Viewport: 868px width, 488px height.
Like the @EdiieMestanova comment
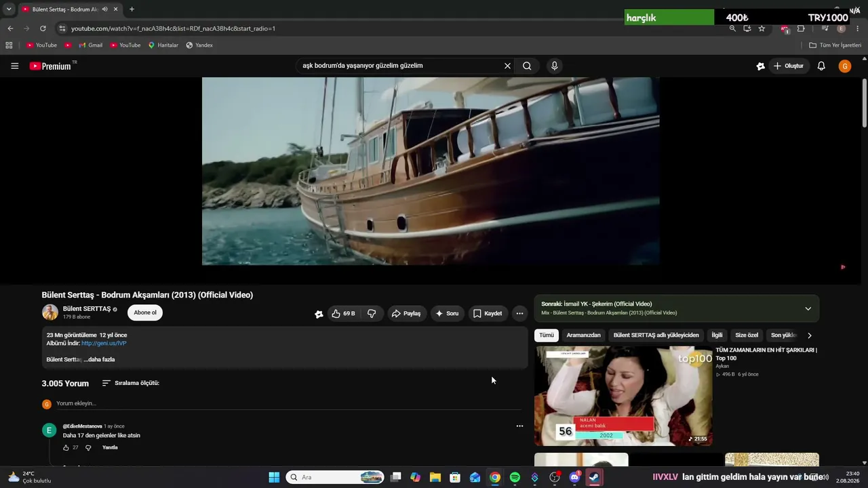pyautogui.click(x=66, y=447)
